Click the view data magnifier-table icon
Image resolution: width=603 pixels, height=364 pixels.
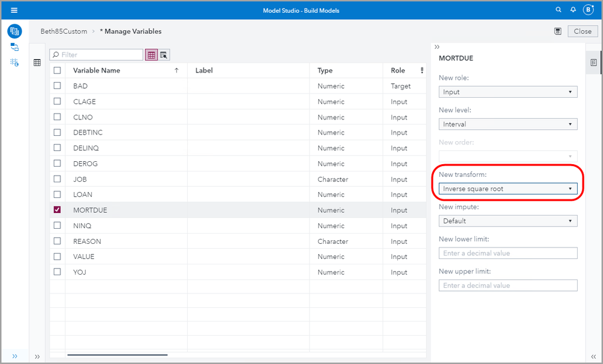coord(164,55)
